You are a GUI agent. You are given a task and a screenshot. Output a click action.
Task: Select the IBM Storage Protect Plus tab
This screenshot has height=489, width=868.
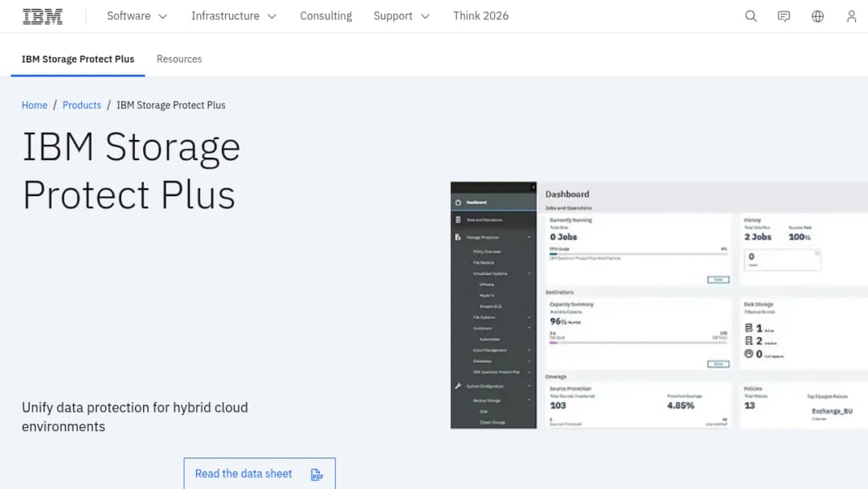(78, 60)
